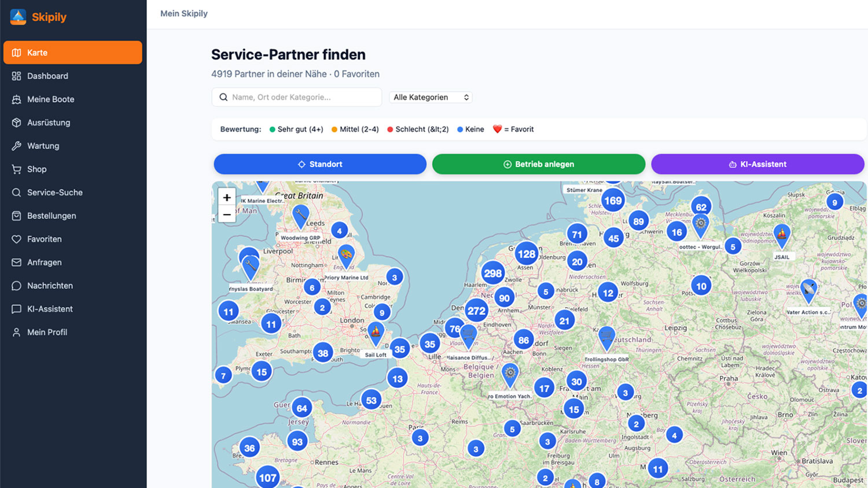Image resolution: width=868 pixels, height=488 pixels.
Task: Click the Mein Profil person icon
Action: click(16, 332)
